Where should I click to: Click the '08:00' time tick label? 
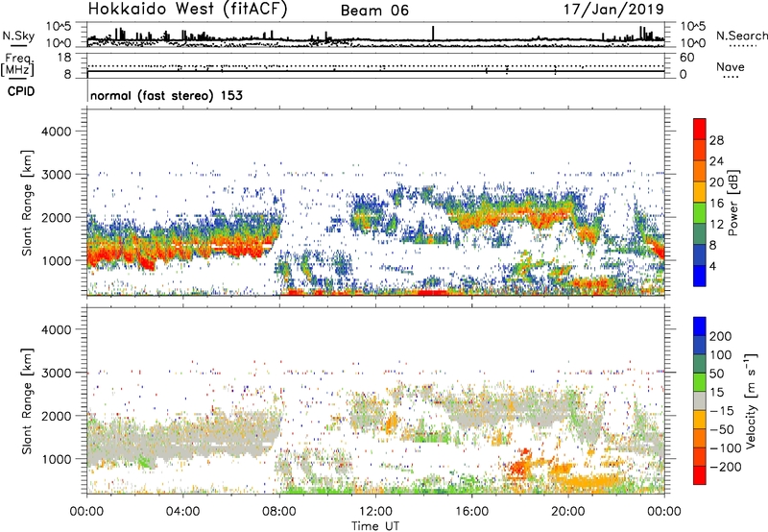279,512
